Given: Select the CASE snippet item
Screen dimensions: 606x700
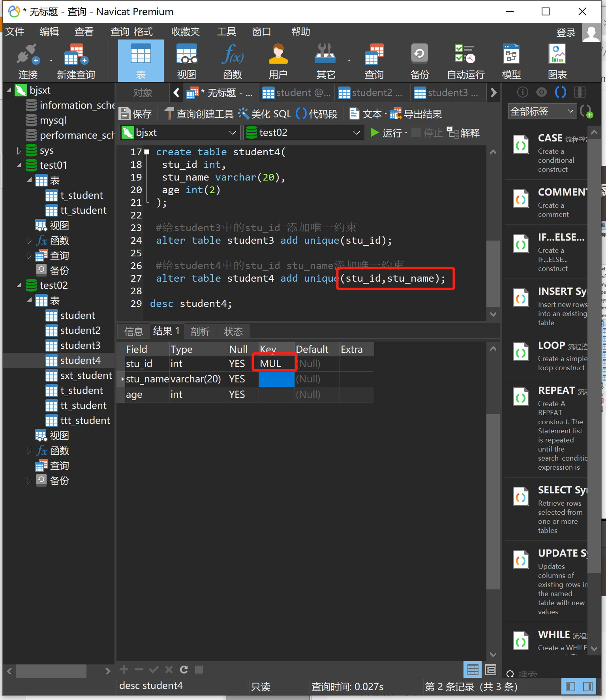Looking at the screenshot, I should click(x=547, y=153).
